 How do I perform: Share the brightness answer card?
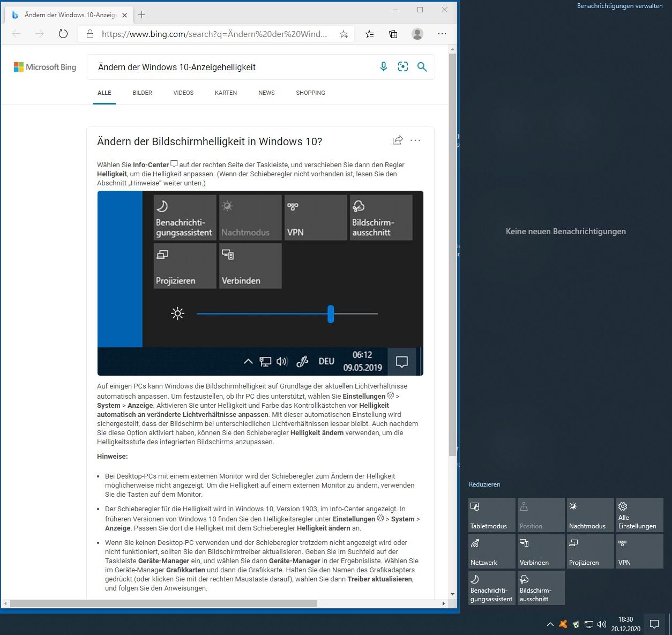(x=398, y=140)
